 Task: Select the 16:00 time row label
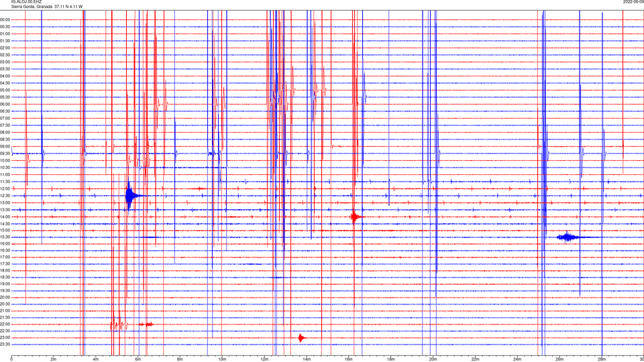pyautogui.click(x=5, y=244)
